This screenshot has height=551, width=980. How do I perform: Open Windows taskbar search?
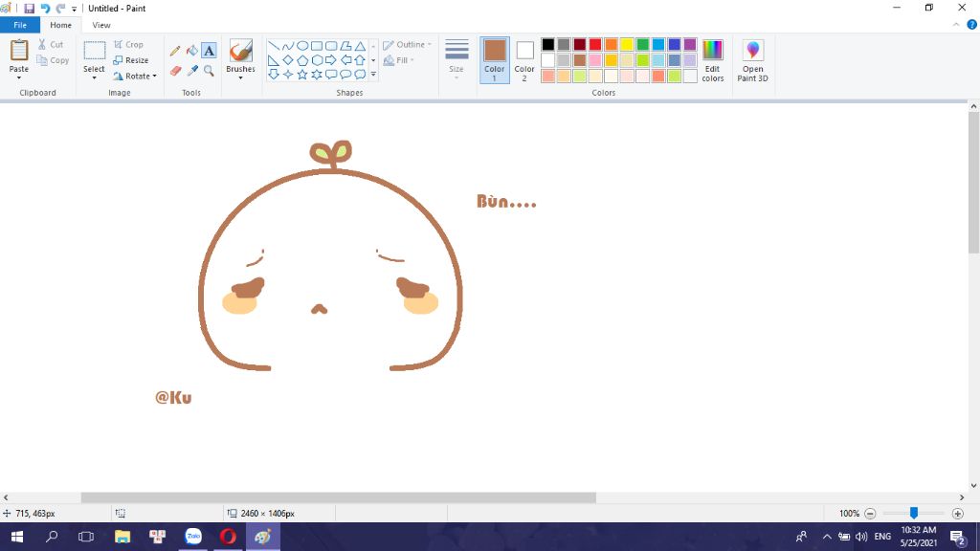tap(52, 537)
